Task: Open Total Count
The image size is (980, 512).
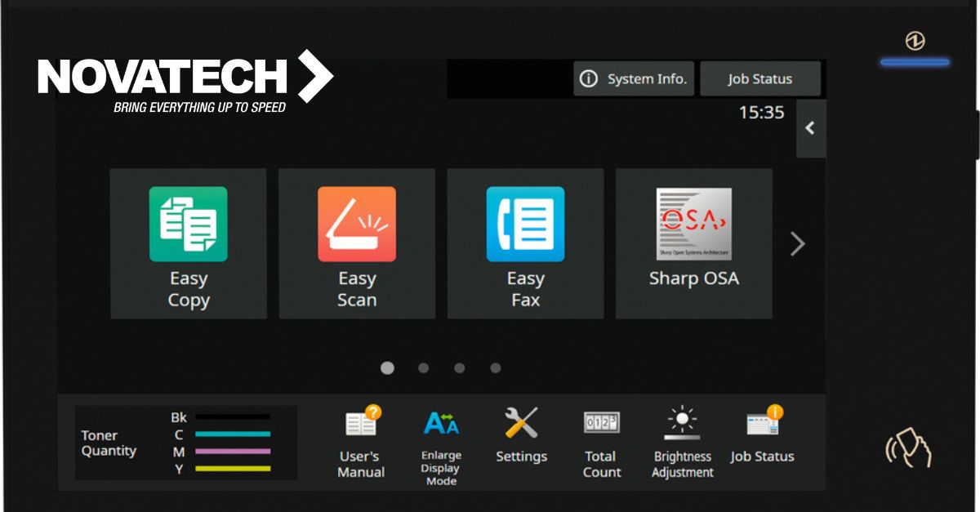Action: [601, 439]
